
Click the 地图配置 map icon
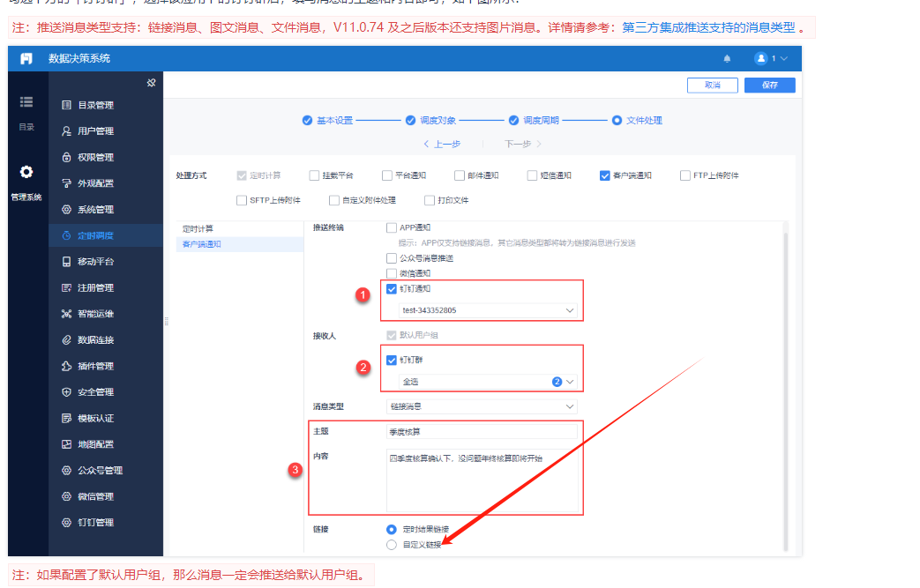pyautogui.click(x=66, y=443)
